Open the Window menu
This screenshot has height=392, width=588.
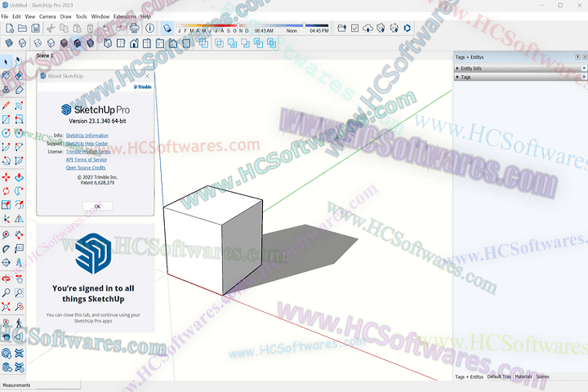[100, 16]
